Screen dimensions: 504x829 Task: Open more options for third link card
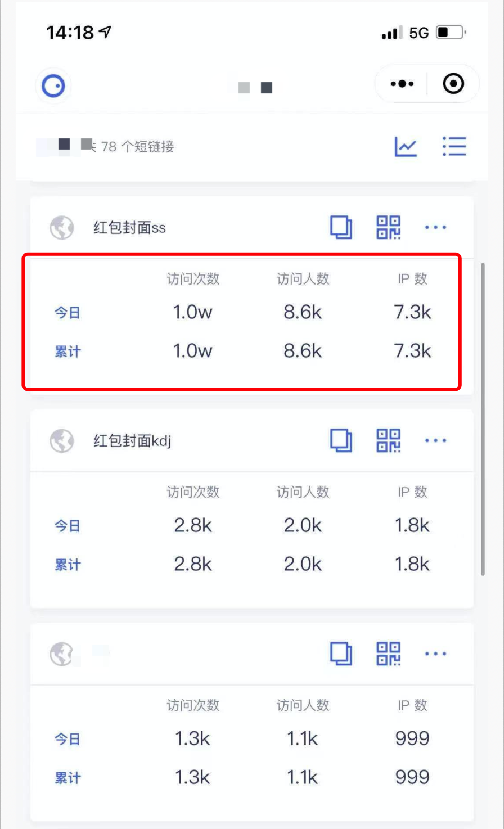coord(435,654)
